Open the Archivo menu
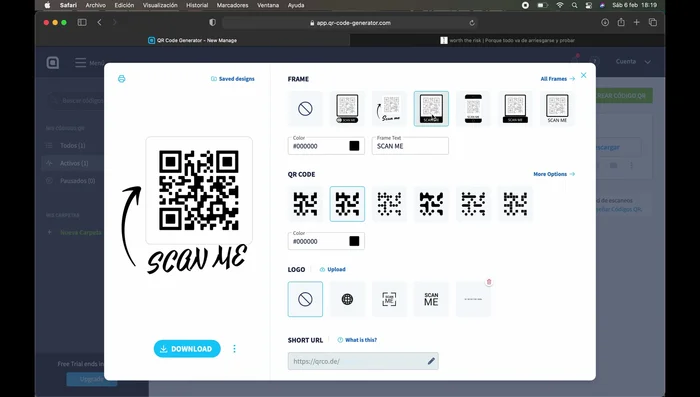The height and width of the screenshot is (397, 700). tap(96, 5)
